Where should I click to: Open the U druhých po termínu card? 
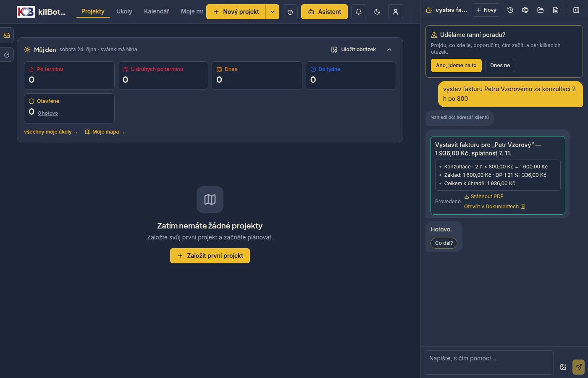[163, 76]
